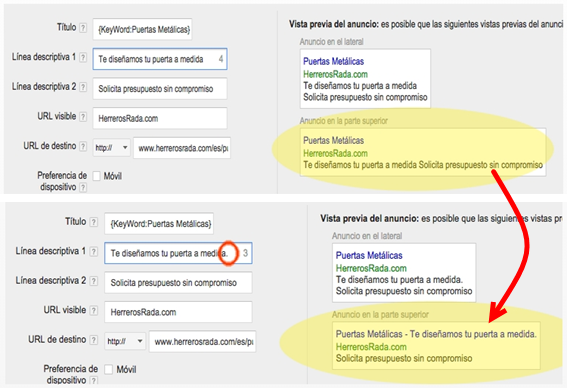Click the help icon beside upper Preferencia de dispositivo
The height and width of the screenshot is (388, 567).
[83, 187]
